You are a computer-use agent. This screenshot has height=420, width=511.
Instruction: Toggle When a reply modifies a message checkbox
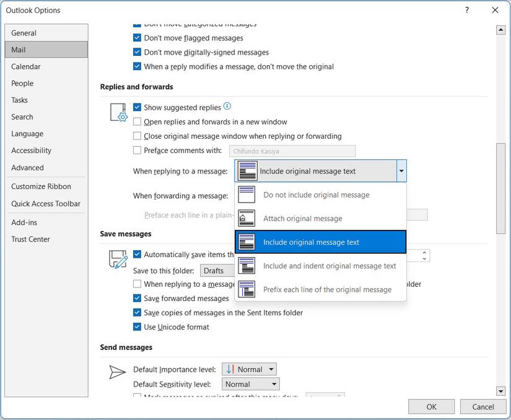point(138,66)
